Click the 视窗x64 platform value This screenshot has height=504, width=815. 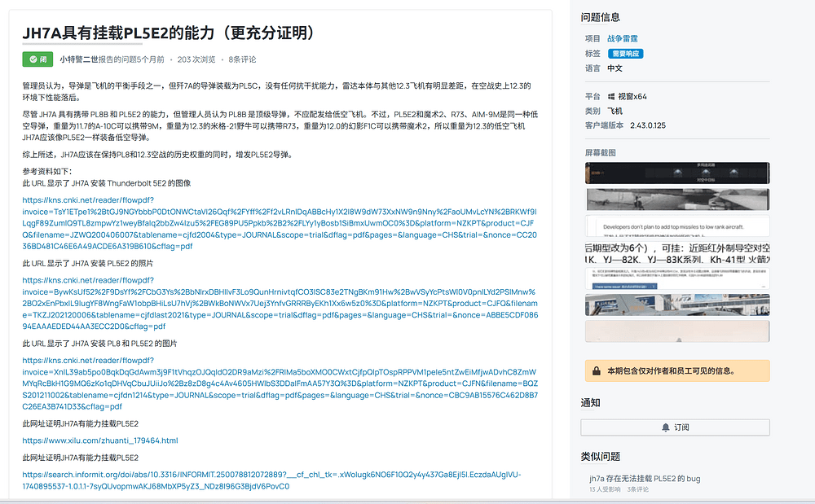pyautogui.click(x=632, y=97)
